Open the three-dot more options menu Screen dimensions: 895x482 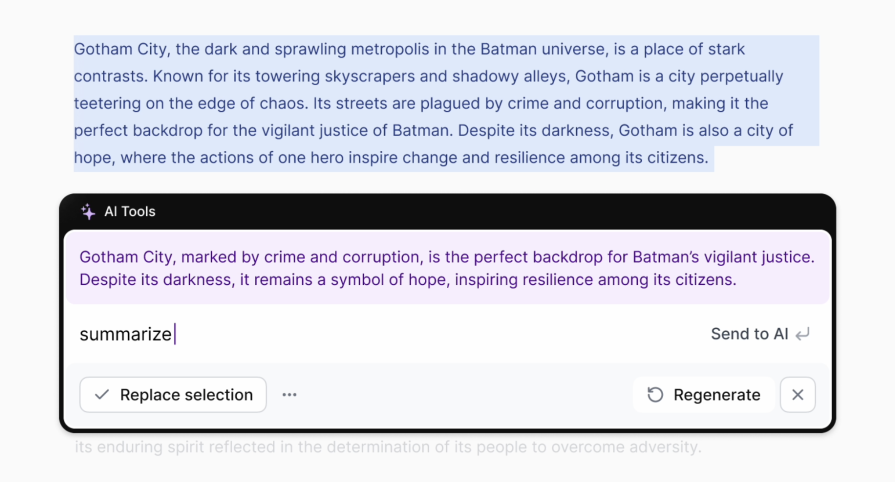289,395
